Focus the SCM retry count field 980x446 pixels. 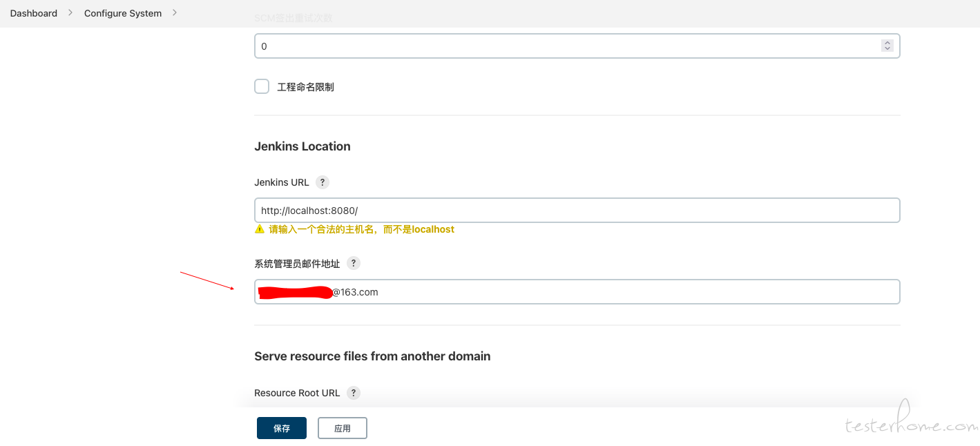[577, 46]
